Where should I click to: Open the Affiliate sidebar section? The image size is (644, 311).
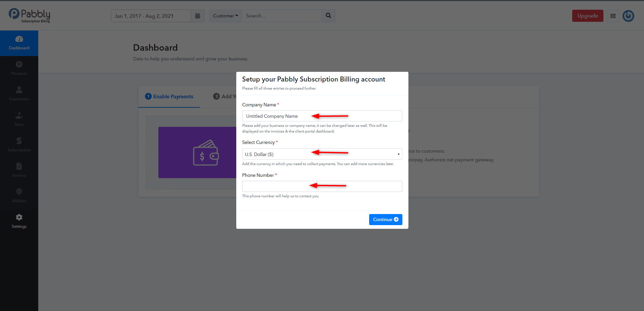[x=19, y=196]
